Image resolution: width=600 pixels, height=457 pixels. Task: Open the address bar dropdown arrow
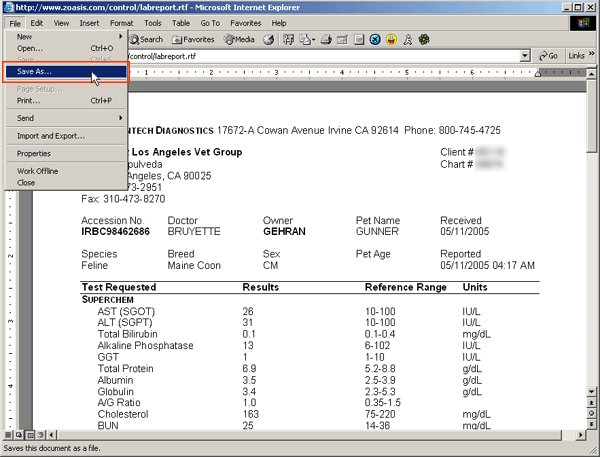click(525, 56)
